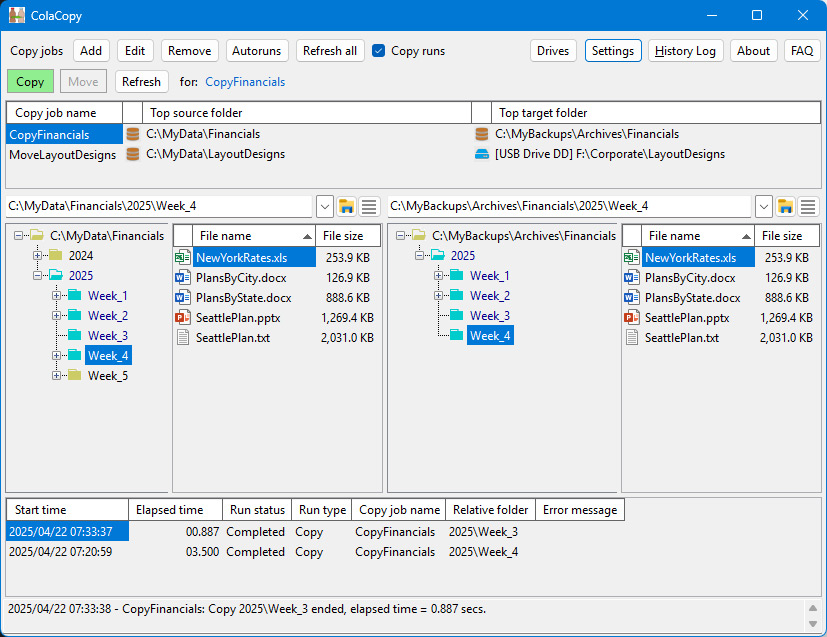Collapse the 2025 folder in target tree
Viewport: 827px width, 637px height.
[x=419, y=255]
